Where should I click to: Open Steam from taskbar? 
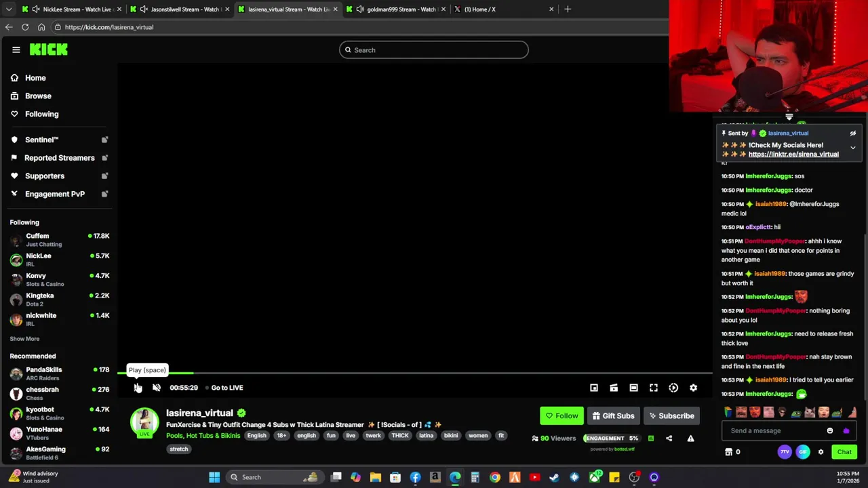pos(554,477)
